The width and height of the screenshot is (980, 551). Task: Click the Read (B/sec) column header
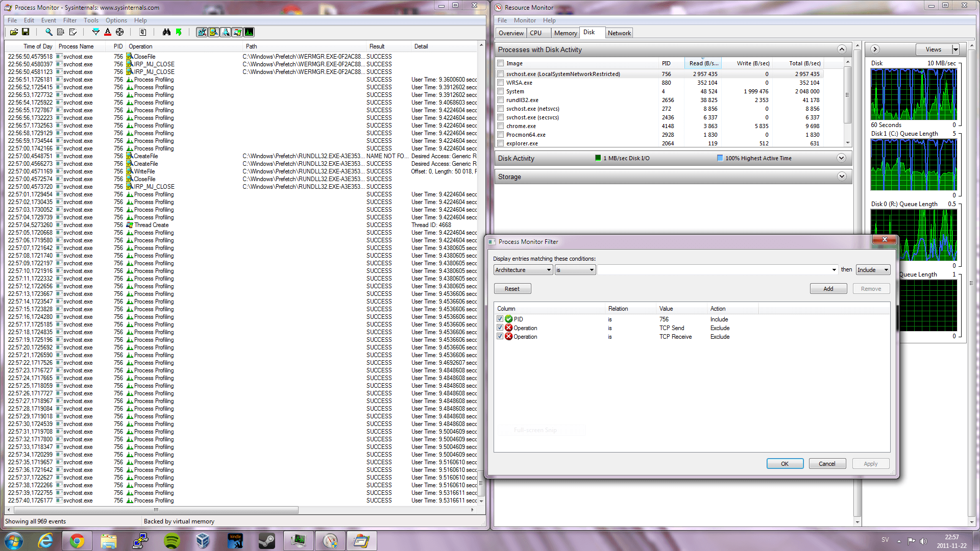pyautogui.click(x=703, y=63)
